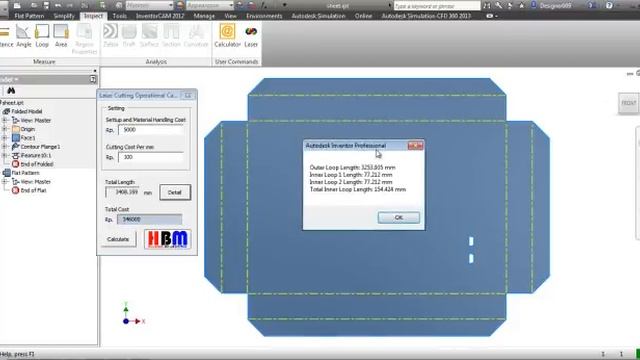This screenshot has width=640, height=360.
Task: Click the FRONT face of the ViewCube
Action: [629, 103]
